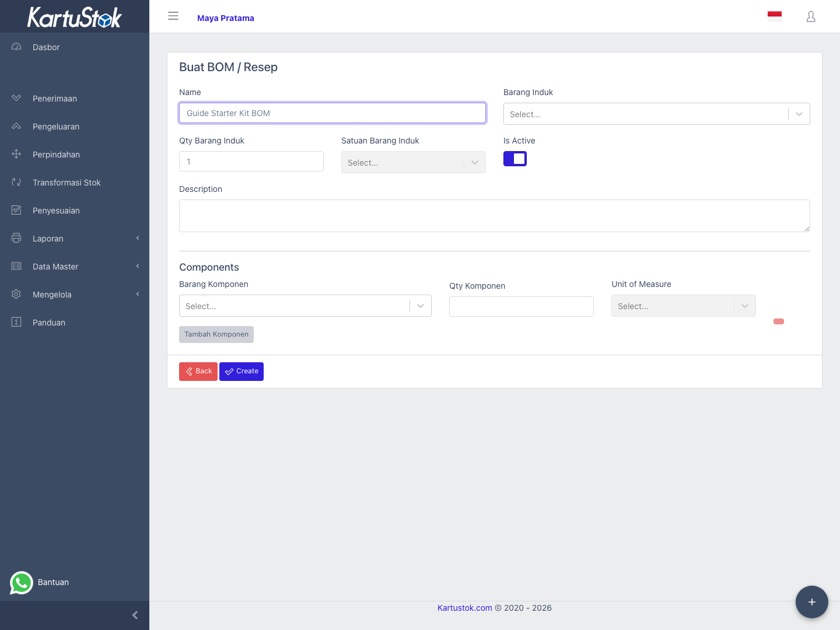Image resolution: width=840 pixels, height=630 pixels.
Task: Open the Barang Induk dropdown
Action: point(657,114)
